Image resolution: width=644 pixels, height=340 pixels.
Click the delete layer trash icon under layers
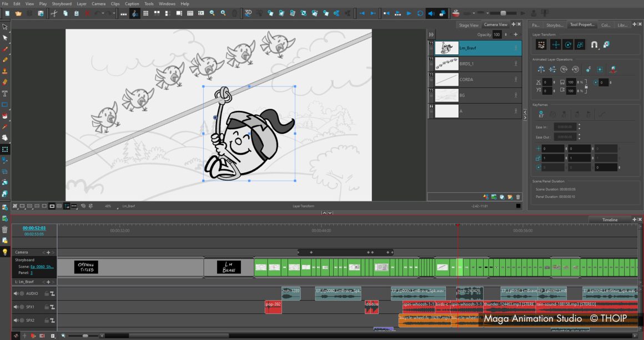[518, 197]
